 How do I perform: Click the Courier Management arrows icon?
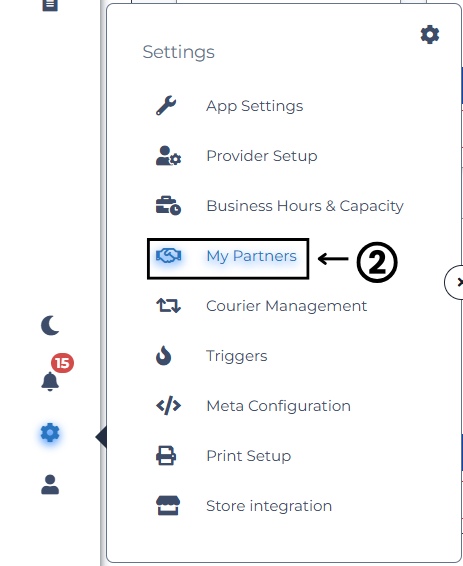[168, 305]
